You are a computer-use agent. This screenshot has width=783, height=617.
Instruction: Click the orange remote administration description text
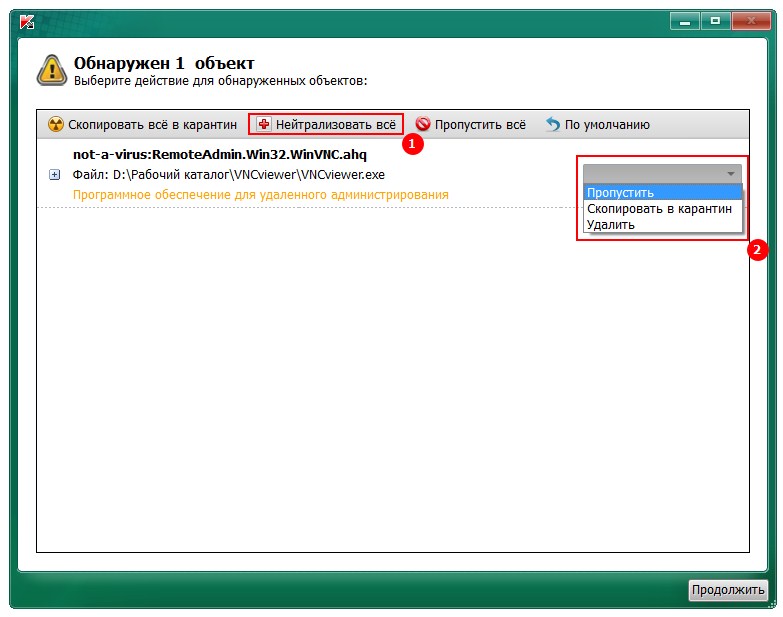coord(261,195)
